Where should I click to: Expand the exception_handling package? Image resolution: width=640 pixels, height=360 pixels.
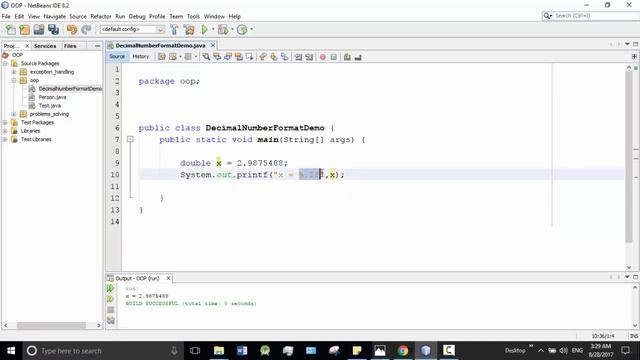click(14, 72)
